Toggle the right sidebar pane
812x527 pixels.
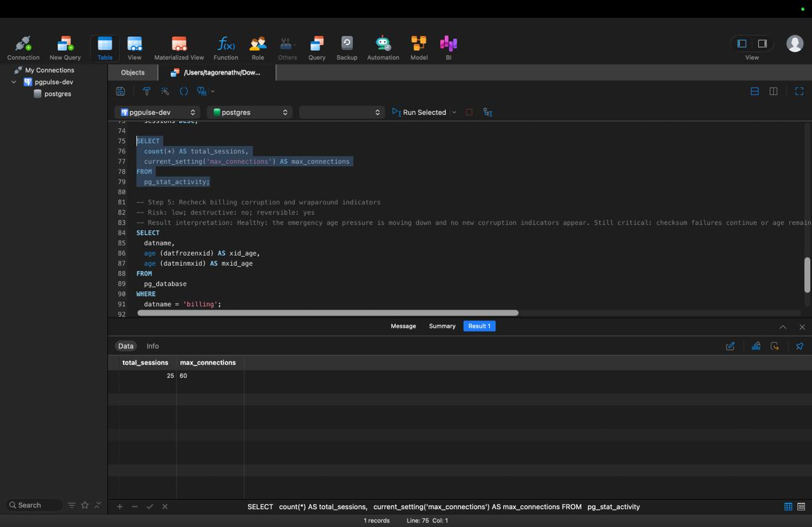point(763,43)
